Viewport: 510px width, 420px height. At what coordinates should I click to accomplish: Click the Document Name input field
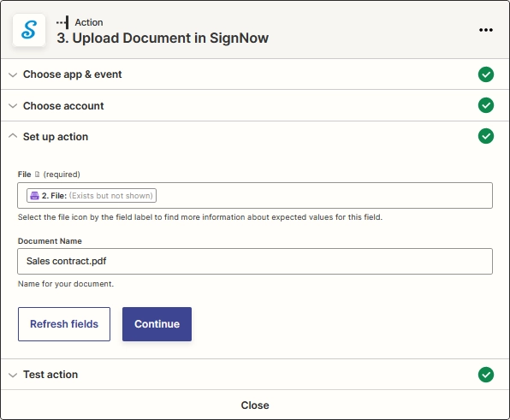255,262
